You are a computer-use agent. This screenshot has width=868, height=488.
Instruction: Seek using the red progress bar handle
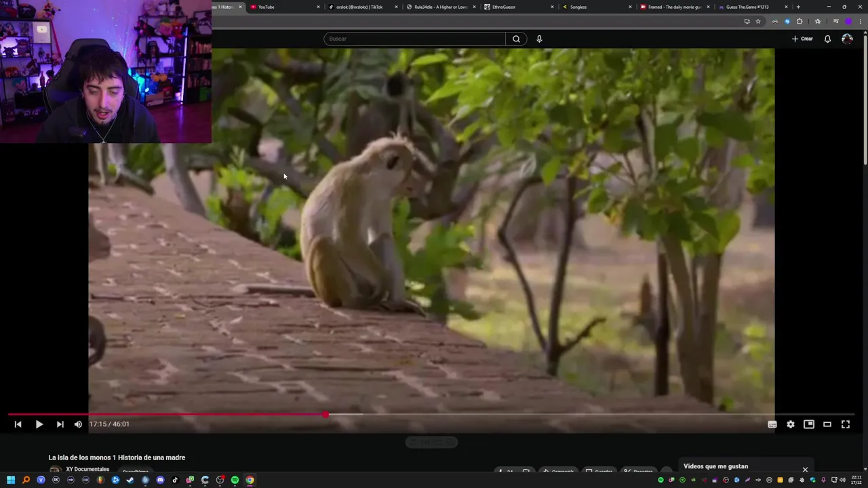[325, 414]
